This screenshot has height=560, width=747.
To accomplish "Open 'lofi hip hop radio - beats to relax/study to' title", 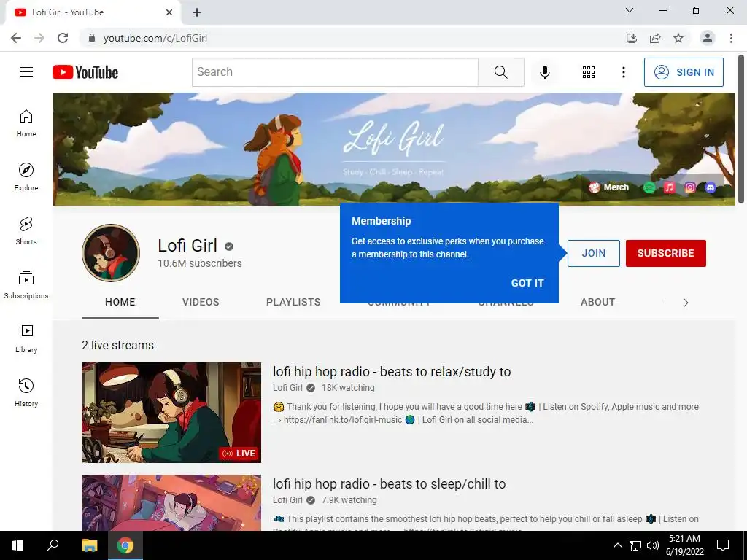I will 392,372.
